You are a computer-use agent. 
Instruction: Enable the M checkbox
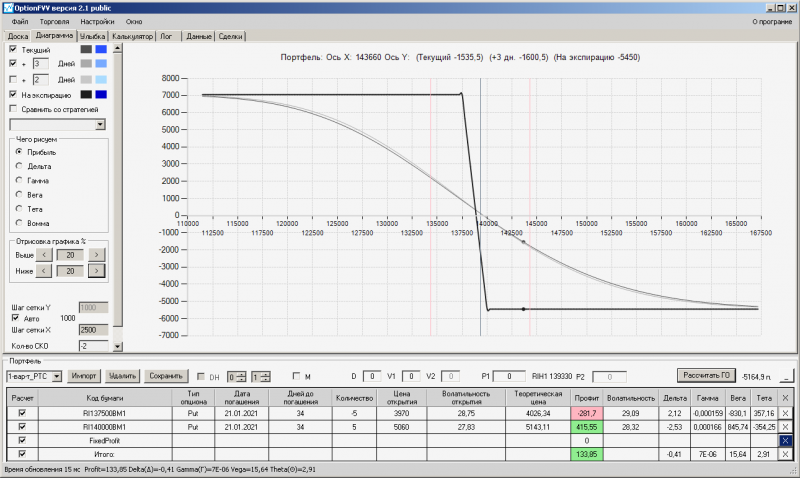(296, 376)
